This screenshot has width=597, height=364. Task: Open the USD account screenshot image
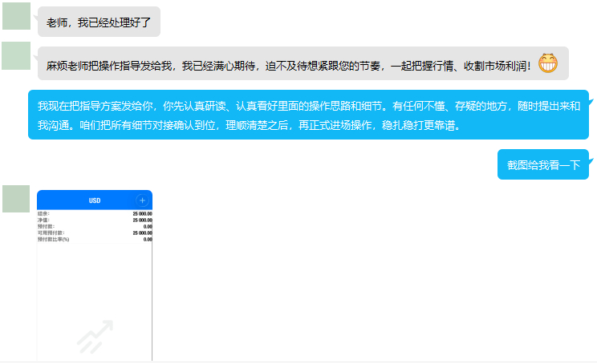[95, 275]
